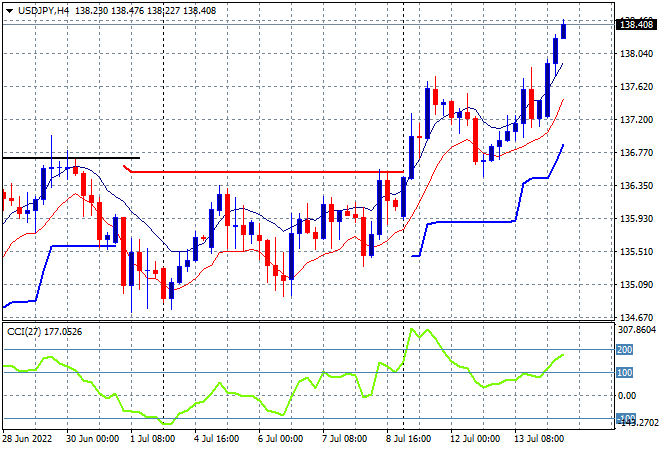Screen dimensions: 660x450
Task: Click the CCI 100 level label
Action: click(625, 373)
